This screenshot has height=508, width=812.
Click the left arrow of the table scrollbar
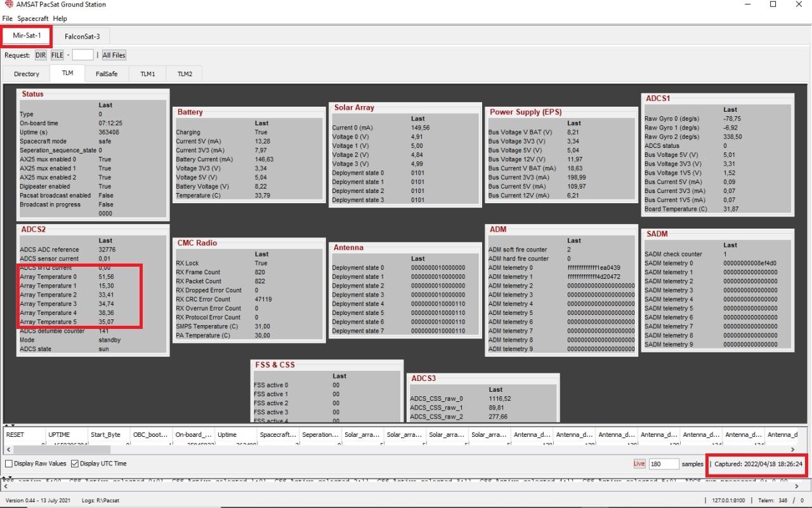tap(8, 450)
